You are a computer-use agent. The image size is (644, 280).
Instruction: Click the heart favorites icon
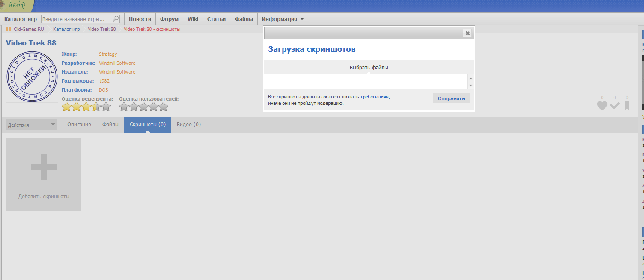pyautogui.click(x=602, y=106)
